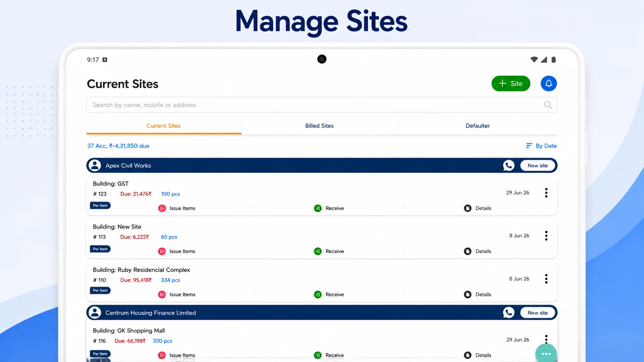Create New site for Apex Civil Works
The width and height of the screenshot is (644, 362).
point(538,165)
